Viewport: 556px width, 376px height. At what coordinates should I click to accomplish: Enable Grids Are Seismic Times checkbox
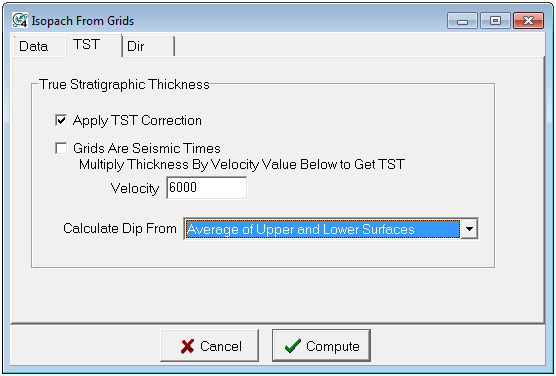tap(61, 148)
